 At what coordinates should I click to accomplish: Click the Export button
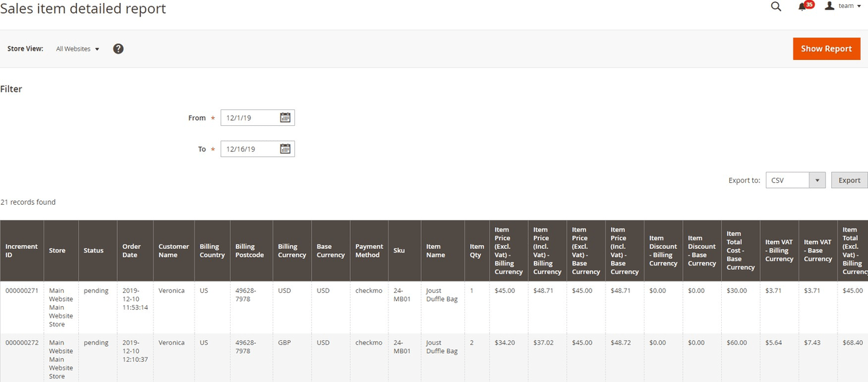(849, 180)
